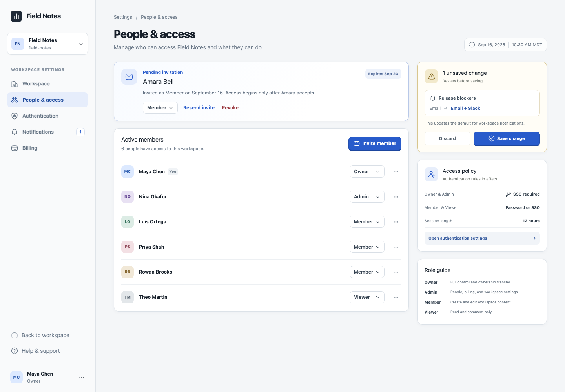Click the 'You' tag beside Maya Chen
565x392 pixels.
(173, 172)
